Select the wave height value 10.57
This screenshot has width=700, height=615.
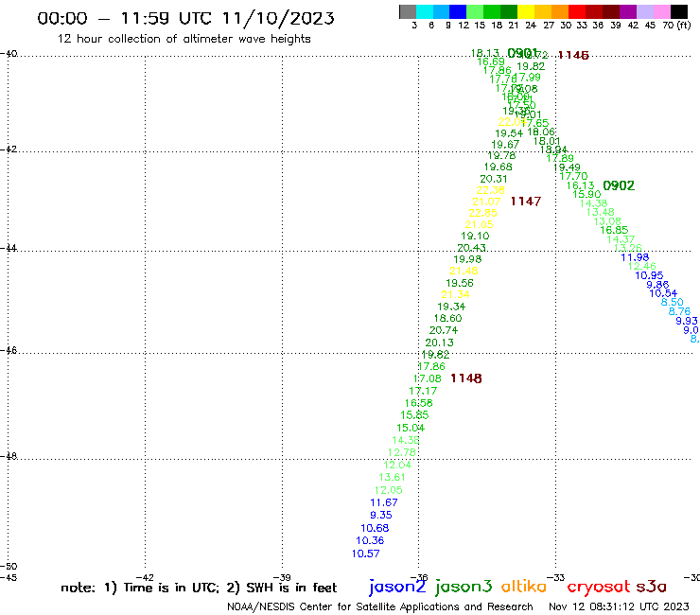[x=366, y=553]
